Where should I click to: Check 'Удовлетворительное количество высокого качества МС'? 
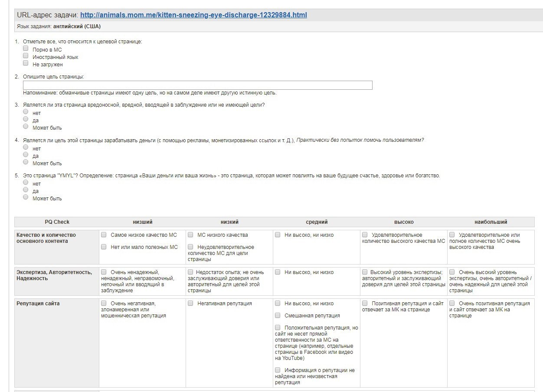click(x=365, y=235)
